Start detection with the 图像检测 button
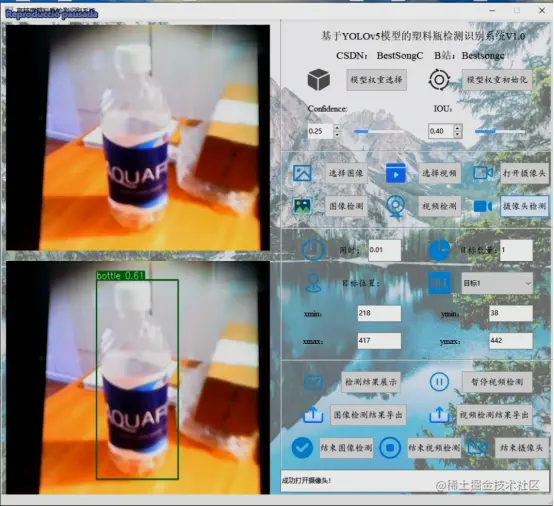This screenshot has height=506, width=554. point(346,206)
